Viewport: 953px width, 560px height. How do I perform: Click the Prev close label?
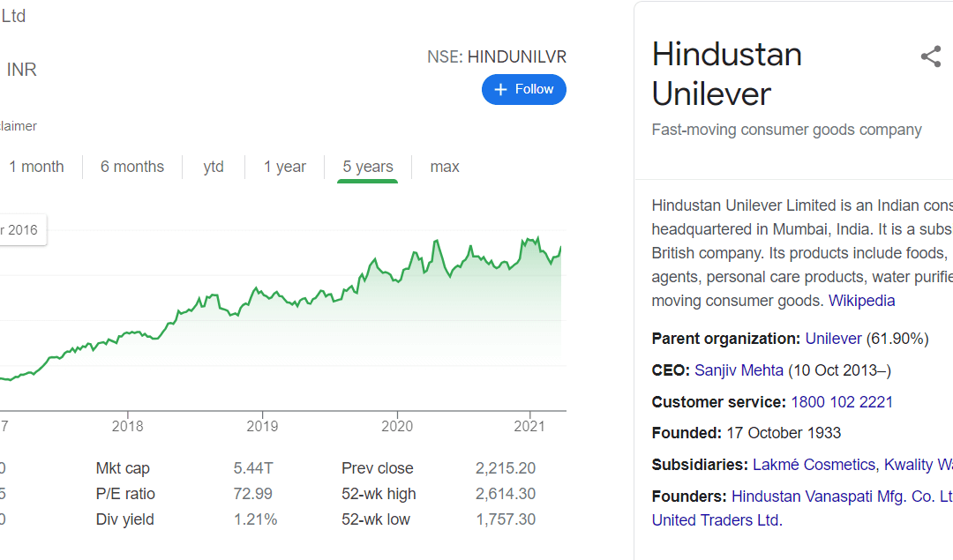pyautogui.click(x=378, y=468)
